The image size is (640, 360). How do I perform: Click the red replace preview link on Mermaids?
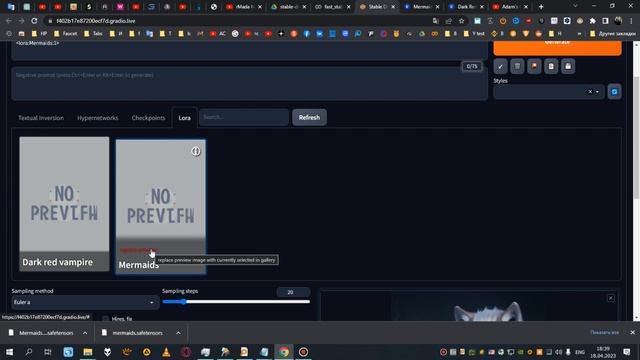click(x=138, y=250)
